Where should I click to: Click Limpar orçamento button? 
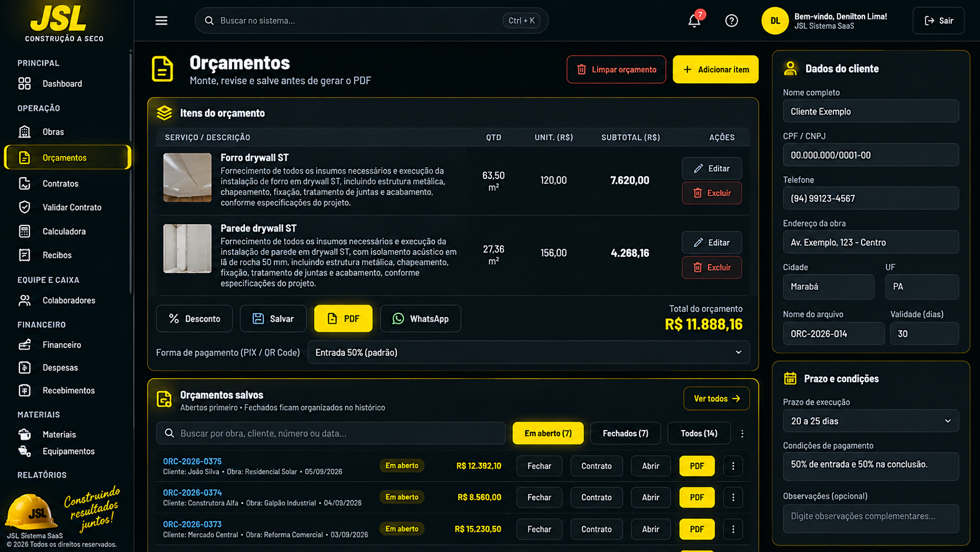(616, 69)
